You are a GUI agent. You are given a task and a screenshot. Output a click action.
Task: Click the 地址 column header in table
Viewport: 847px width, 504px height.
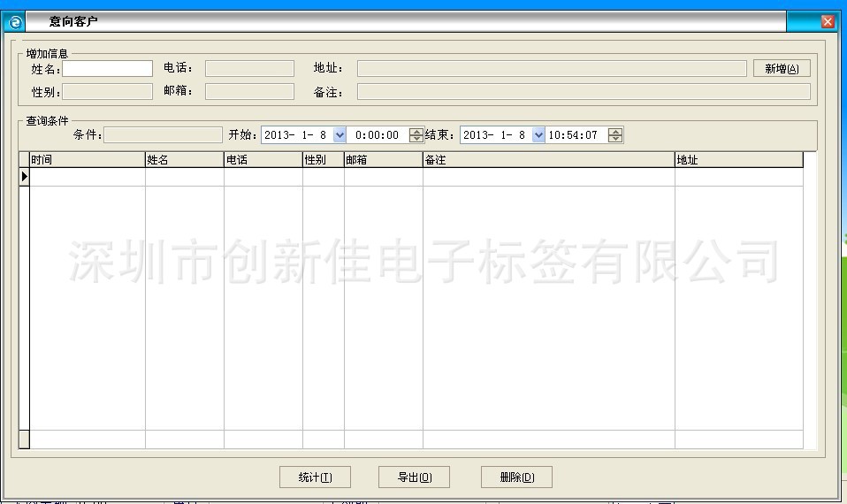point(738,160)
